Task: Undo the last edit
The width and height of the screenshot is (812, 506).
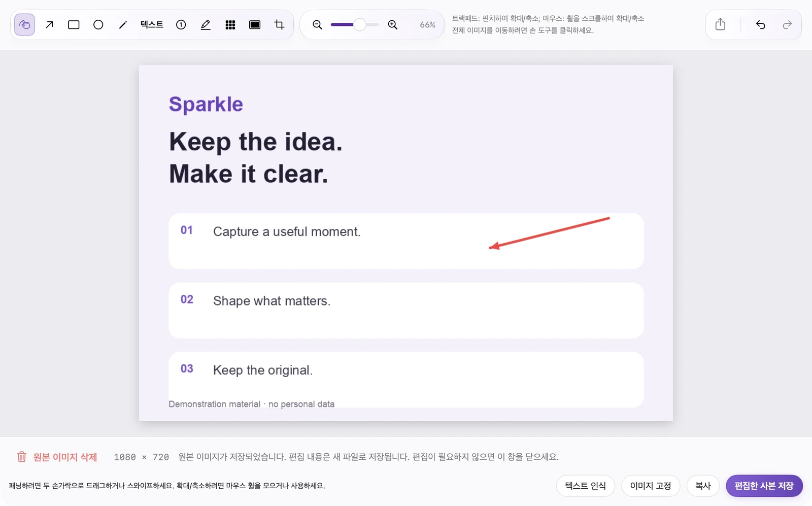Action: coord(760,24)
